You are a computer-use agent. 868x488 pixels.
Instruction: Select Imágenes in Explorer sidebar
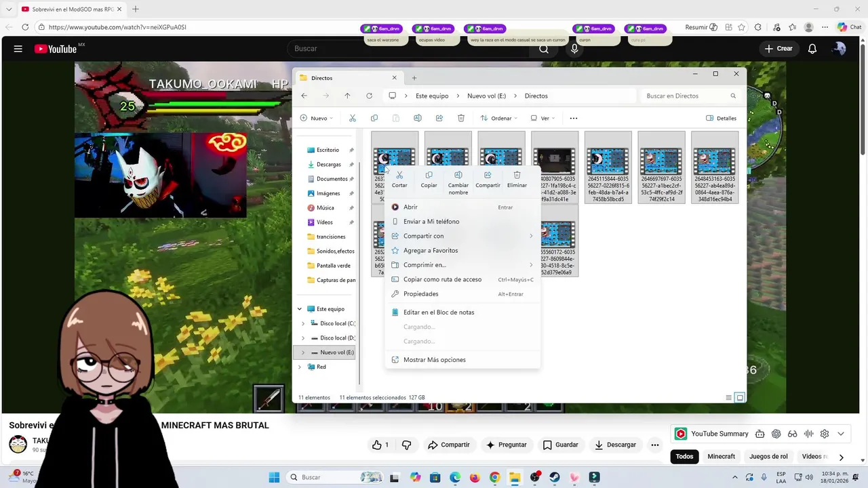[x=328, y=193]
